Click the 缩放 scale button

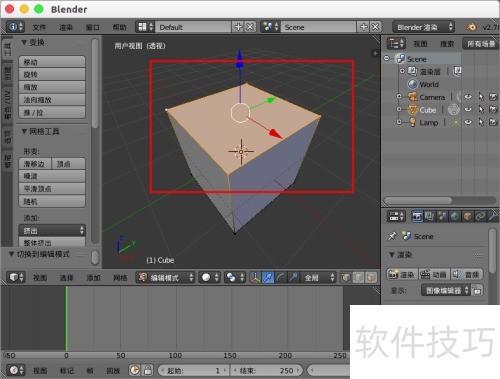(52, 87)
